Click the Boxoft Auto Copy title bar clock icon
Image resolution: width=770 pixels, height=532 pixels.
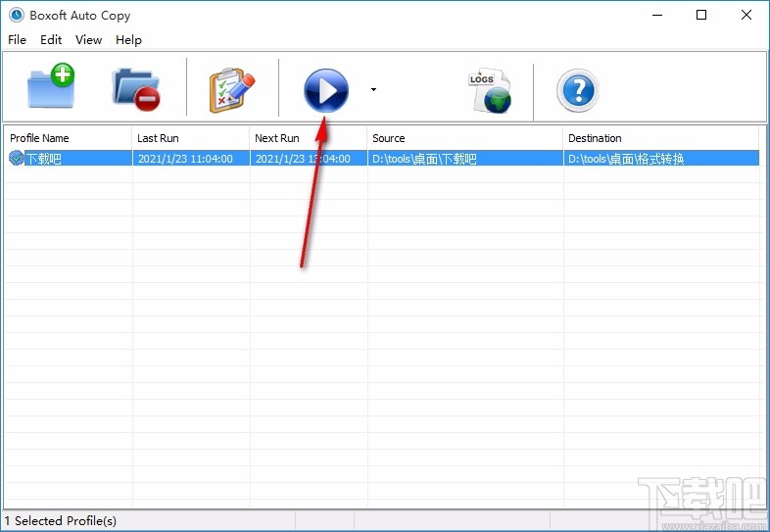coord(17,15)
